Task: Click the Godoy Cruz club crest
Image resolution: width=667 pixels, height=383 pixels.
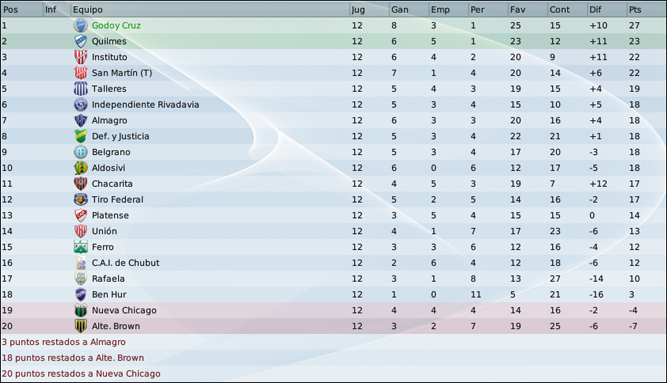Action: (x=80, y=26)
